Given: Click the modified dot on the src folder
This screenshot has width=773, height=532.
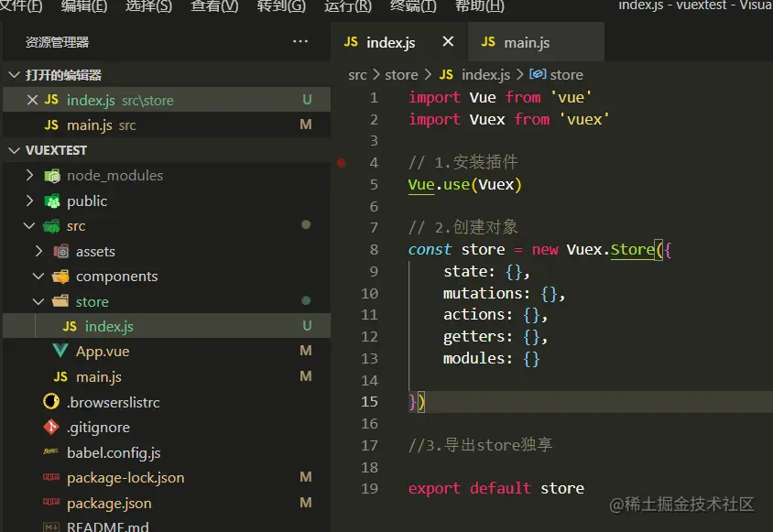Looking at the screenshot, I should click(306, 225).
